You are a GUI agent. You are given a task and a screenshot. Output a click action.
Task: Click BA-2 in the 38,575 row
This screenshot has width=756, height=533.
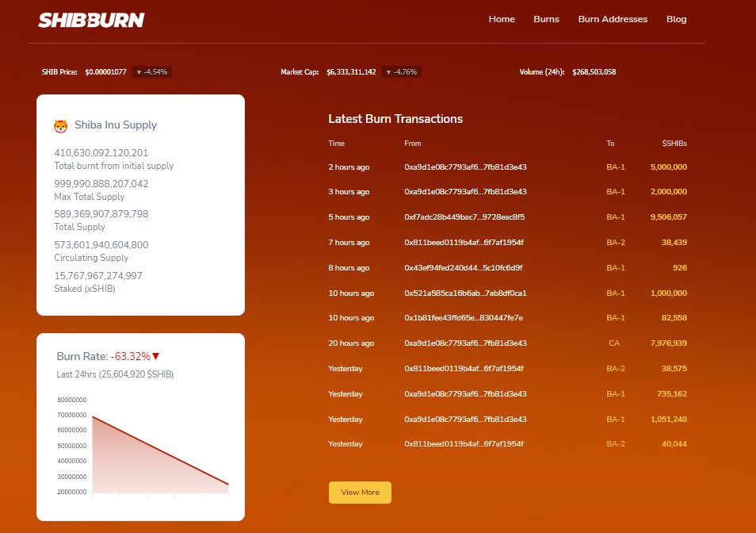pyautogui.click(x=615, y=369)
